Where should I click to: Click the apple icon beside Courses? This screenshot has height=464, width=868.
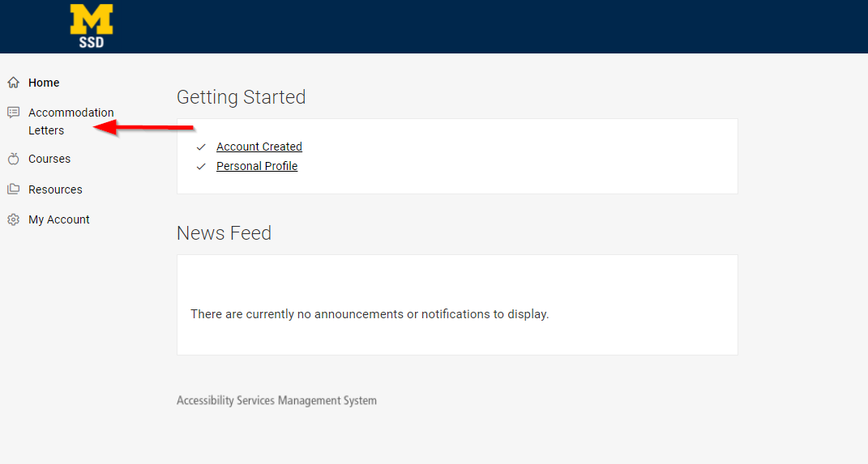pos(13,159)
